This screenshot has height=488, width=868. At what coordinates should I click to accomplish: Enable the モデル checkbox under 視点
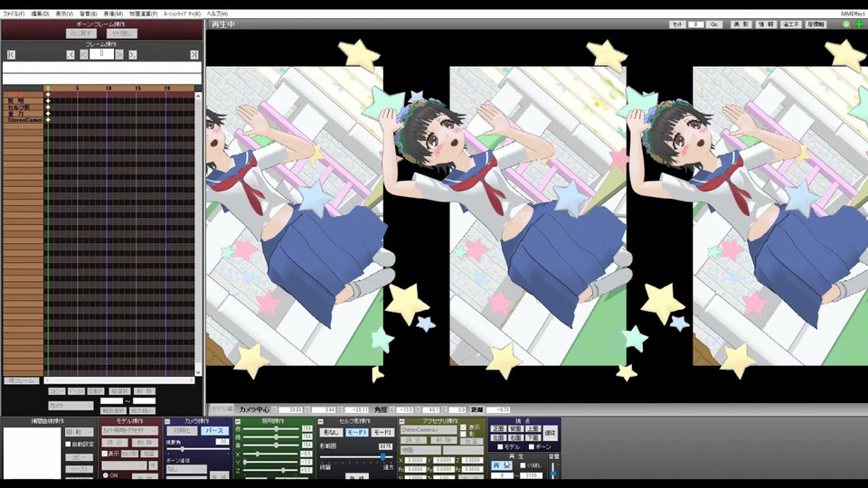coord(500,446)
